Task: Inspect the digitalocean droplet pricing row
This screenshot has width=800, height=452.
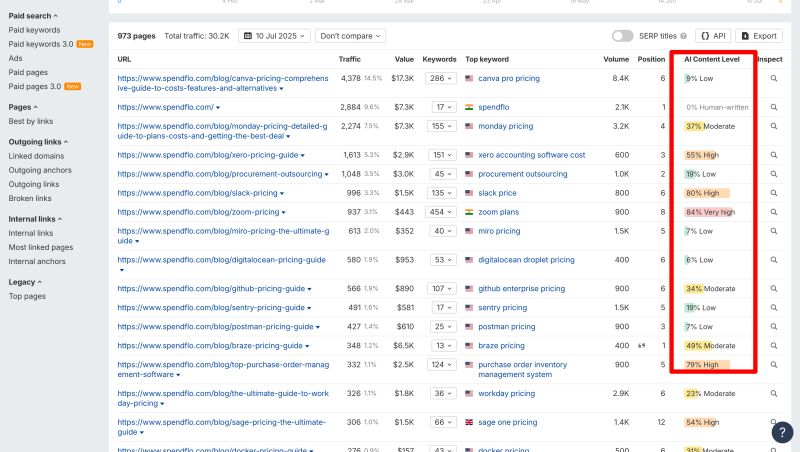Action: click(x=773, y=260)
